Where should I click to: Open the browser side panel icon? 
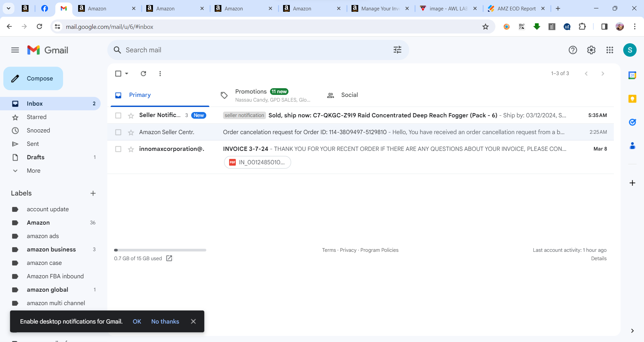[604, 26]
